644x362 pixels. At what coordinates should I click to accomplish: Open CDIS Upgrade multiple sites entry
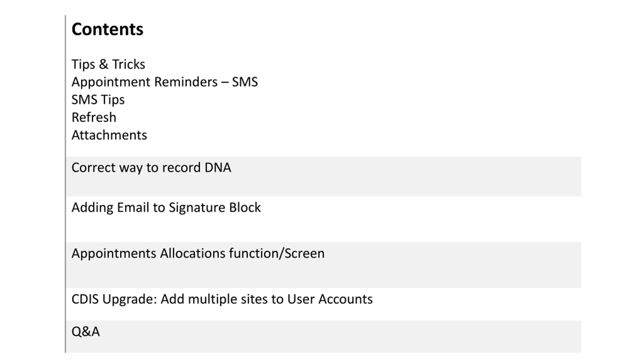pyautogui.click(x=222, y=299)
